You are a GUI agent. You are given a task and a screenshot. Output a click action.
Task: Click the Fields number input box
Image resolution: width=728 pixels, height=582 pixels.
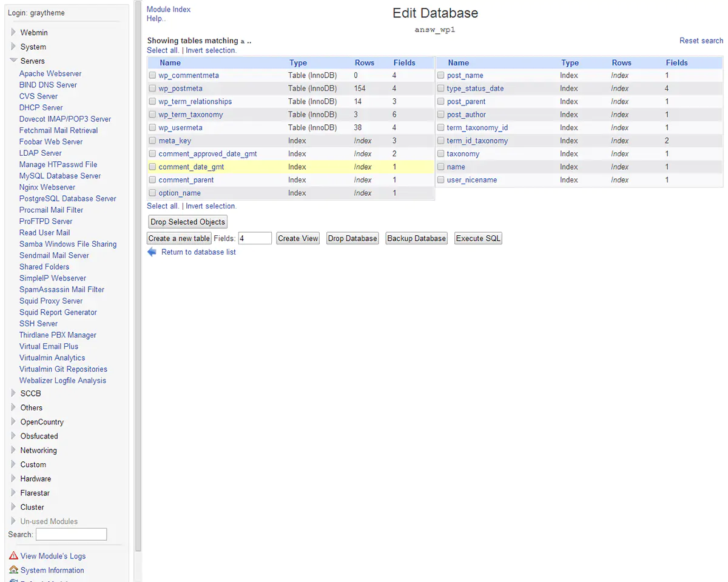pyautogui.click(x=254, y=238)
